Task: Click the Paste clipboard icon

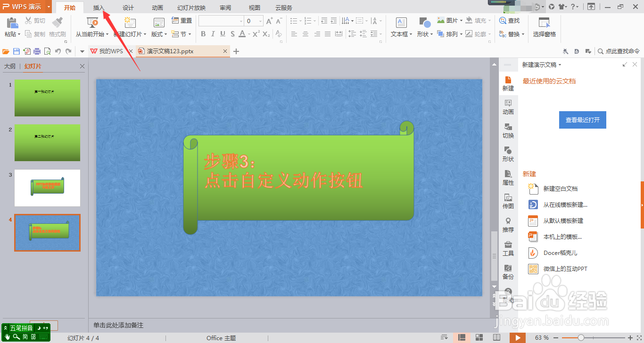Action: click(12, 23)
